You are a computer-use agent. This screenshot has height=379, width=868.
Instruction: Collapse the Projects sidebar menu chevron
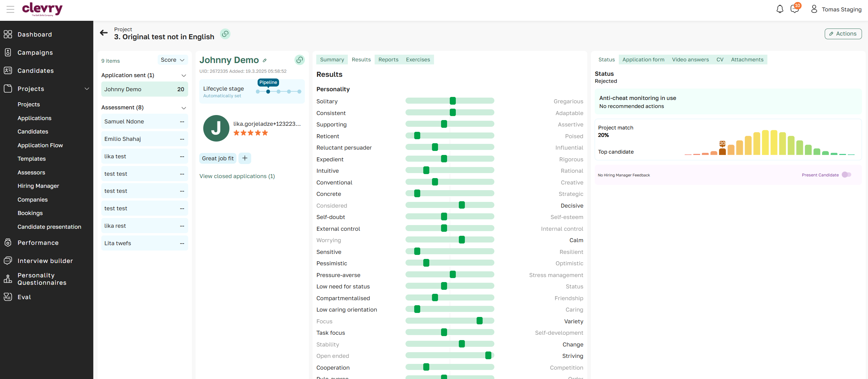pyautogui.click(x=87, y=89)
